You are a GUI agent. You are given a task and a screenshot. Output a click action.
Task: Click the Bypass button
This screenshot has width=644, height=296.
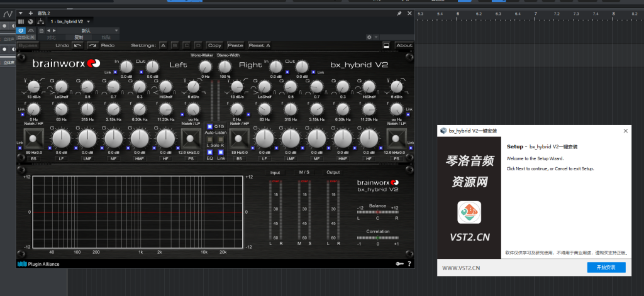coord(28,46)
